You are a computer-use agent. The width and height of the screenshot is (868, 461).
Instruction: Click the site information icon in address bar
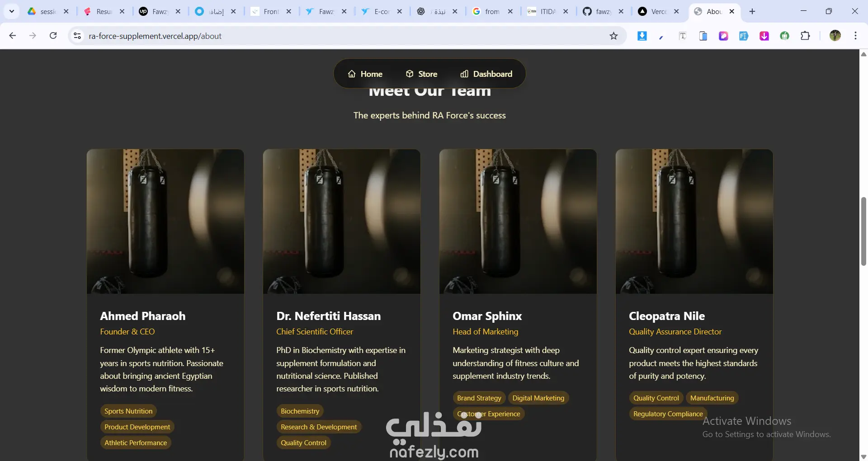click(77, 36)
